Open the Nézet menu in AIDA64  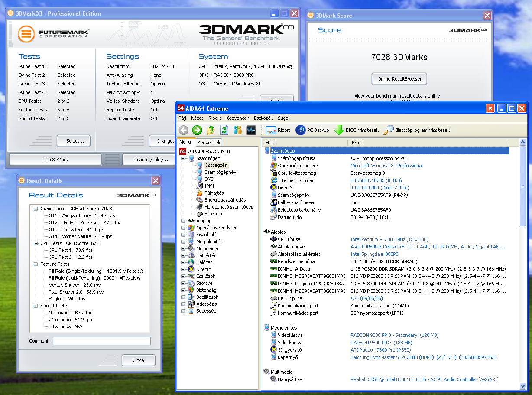(197, 118)
